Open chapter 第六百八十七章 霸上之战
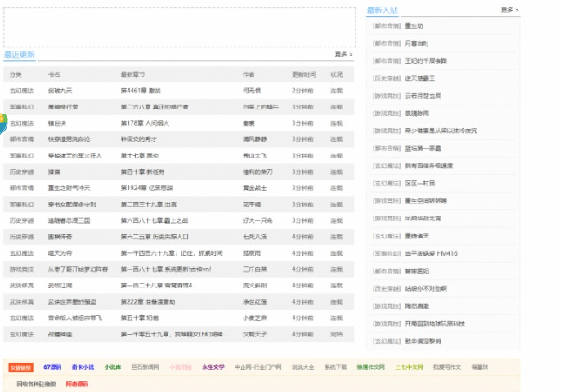 (x=155, y=220)
